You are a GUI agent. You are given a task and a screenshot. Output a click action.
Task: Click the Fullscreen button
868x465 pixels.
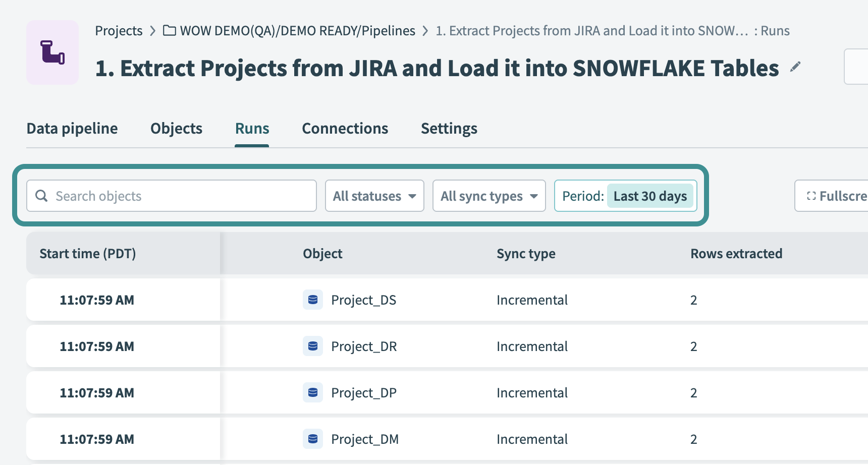coord(835,196)
